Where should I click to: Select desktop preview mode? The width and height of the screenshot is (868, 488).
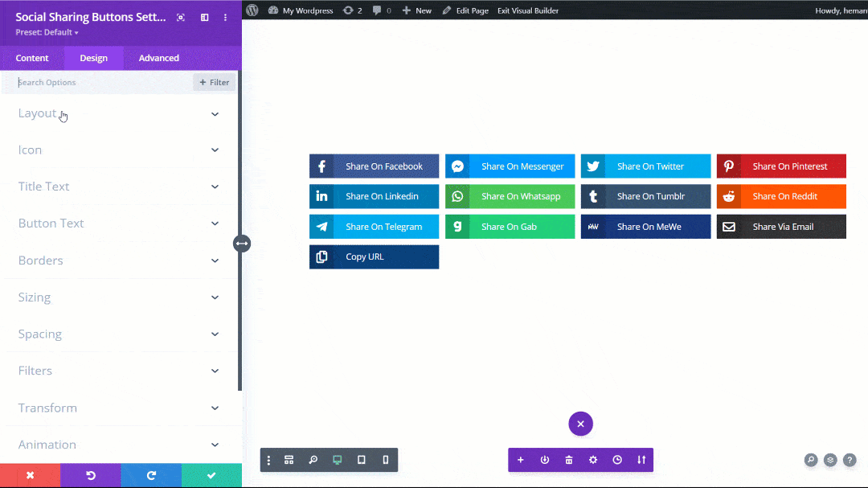pos(337,460)
